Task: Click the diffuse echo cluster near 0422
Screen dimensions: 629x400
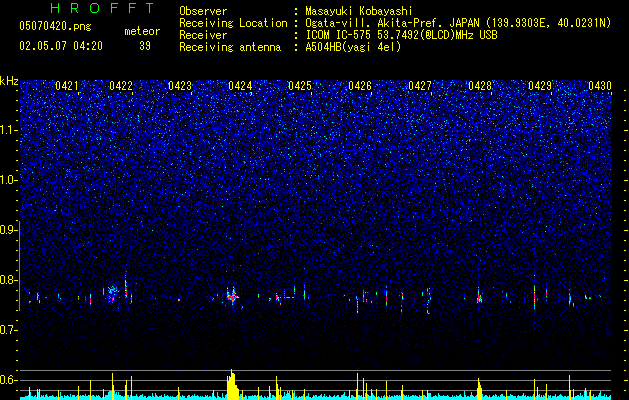Action: [x=112, y=292]
